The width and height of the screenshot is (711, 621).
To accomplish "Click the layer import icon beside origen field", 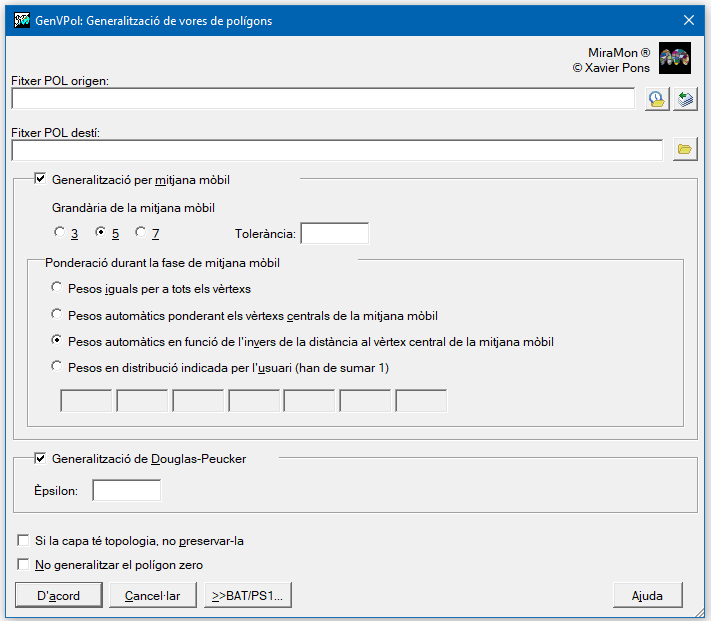I will click(685, 99).
